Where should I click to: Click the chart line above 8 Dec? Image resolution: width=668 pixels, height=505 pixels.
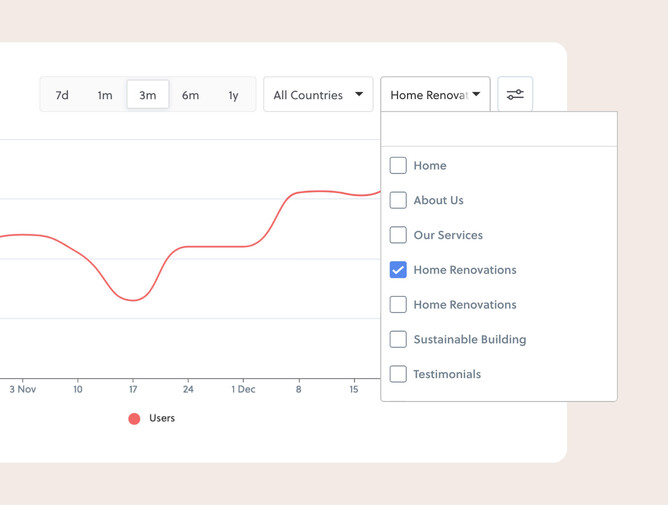pos(298,193)
